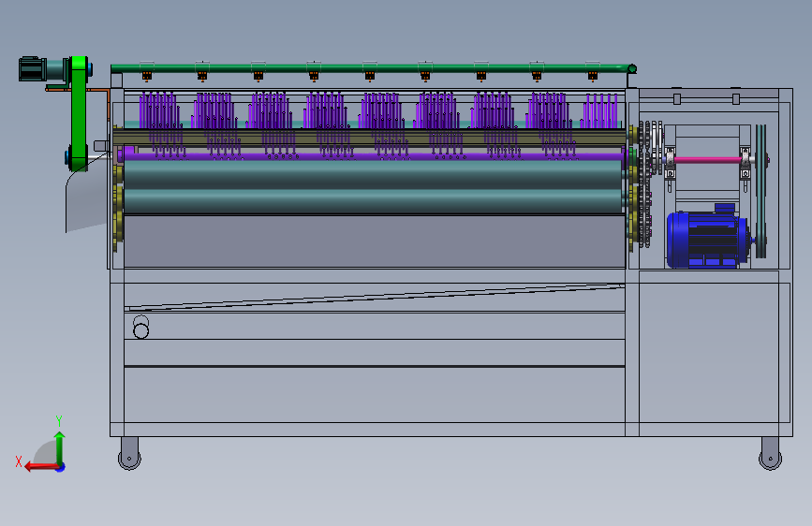
Task: Select the purple roller shaft
Action: click(x=372, y=155)
